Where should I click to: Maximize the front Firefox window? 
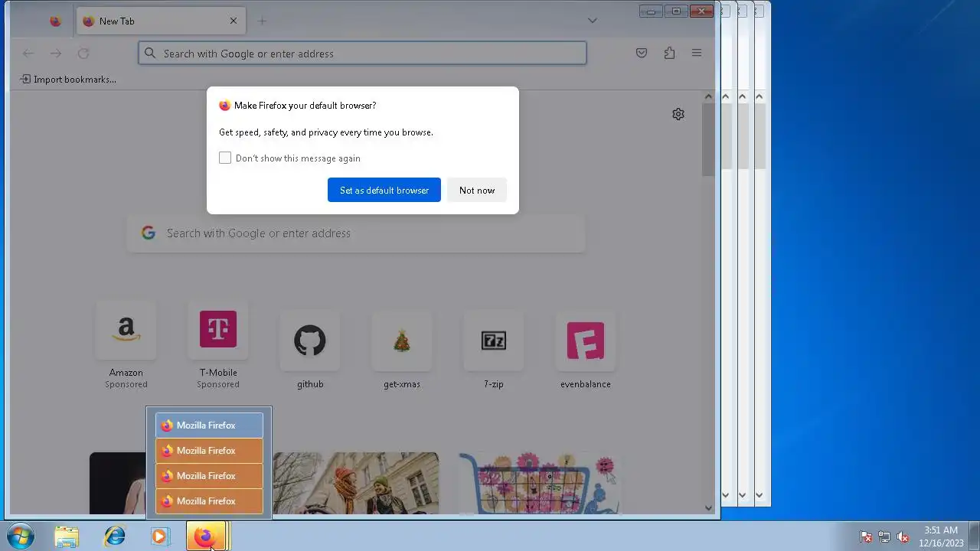676,11
